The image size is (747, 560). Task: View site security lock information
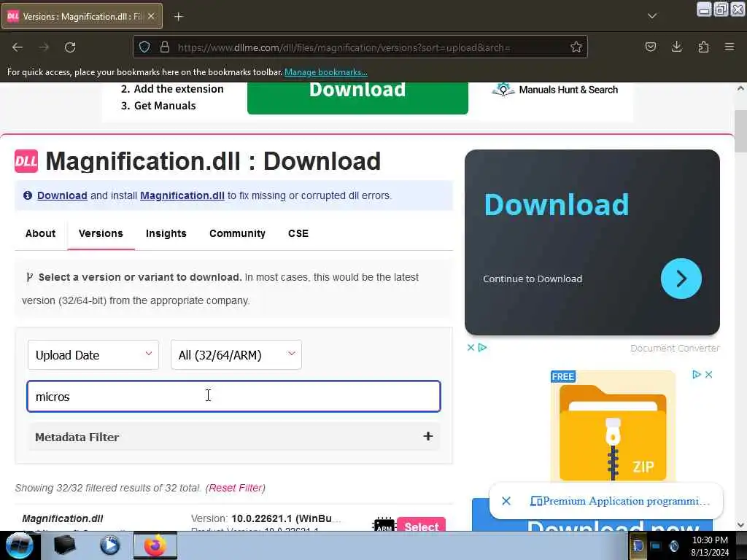point(165,47)
